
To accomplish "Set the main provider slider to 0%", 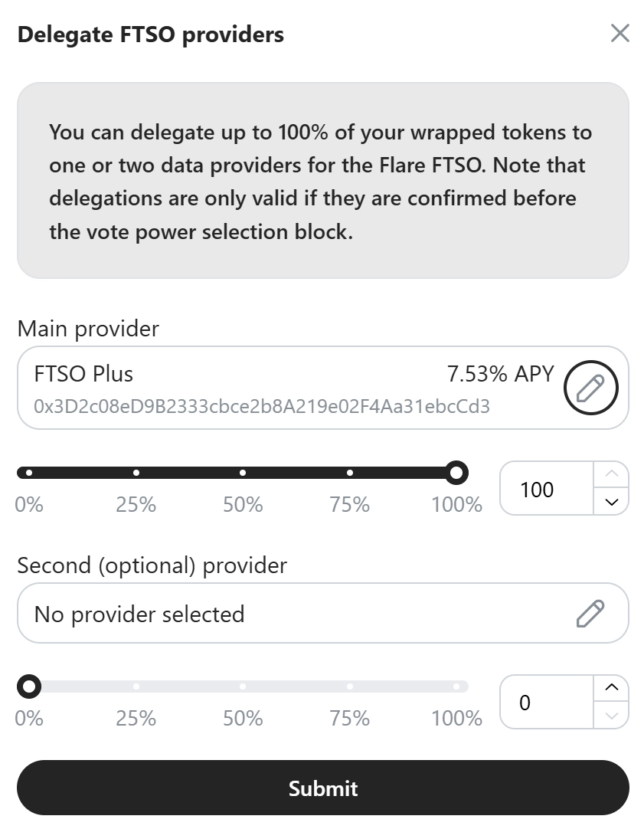I will pos(29,473).
